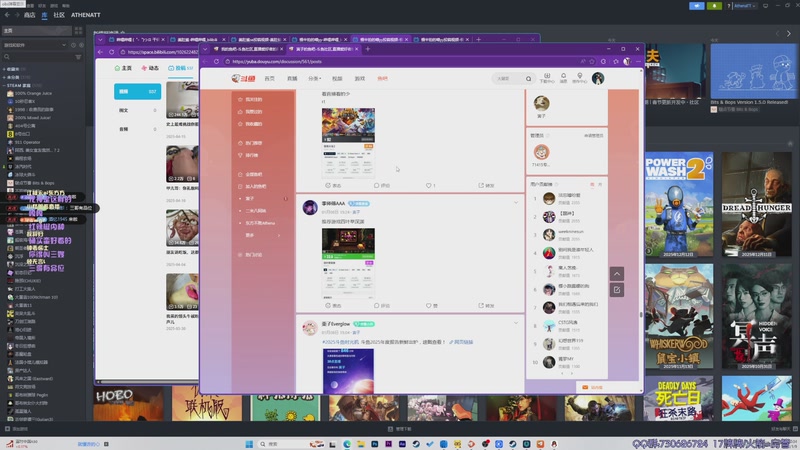800x450 pixels.
Task: Click Windows Start button on taskbar
Action: (249, 444)
